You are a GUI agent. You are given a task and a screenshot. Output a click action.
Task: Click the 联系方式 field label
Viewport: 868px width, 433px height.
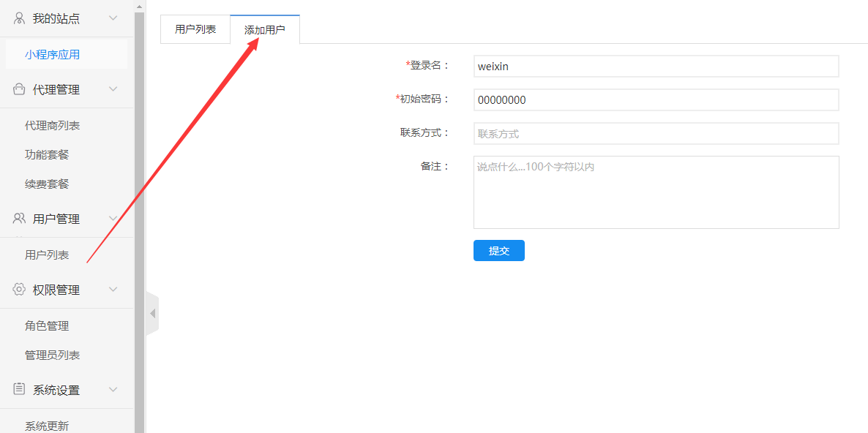coord(424,132)
